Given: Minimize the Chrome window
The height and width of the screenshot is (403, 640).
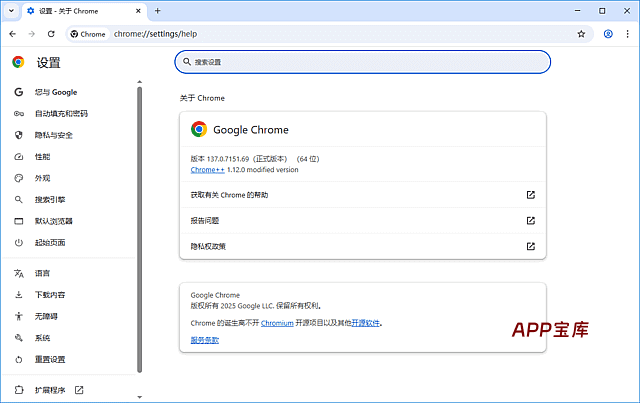Looking at the screenshot, I should point(577,11).
